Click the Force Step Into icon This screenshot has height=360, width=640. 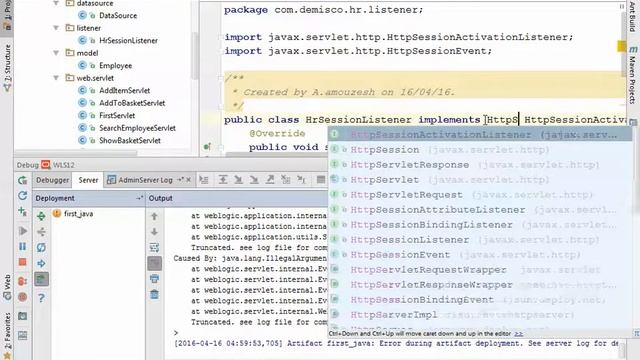coord(254,180)
